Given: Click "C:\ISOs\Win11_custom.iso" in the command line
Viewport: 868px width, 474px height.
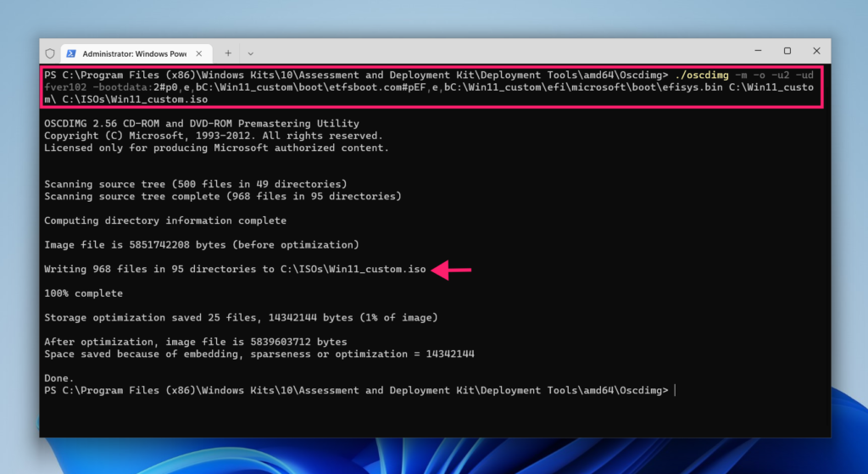Looking at the screenshot, I should click(135, 100).
